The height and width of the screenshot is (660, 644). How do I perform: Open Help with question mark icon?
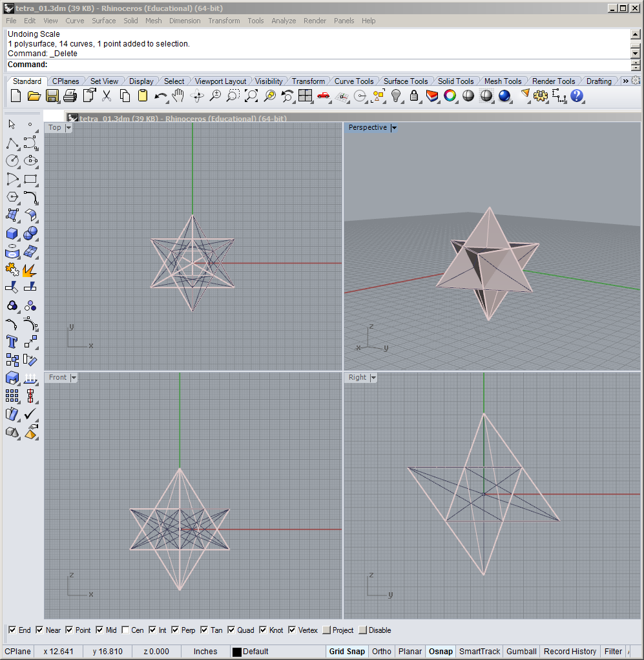tap(577, 96)
